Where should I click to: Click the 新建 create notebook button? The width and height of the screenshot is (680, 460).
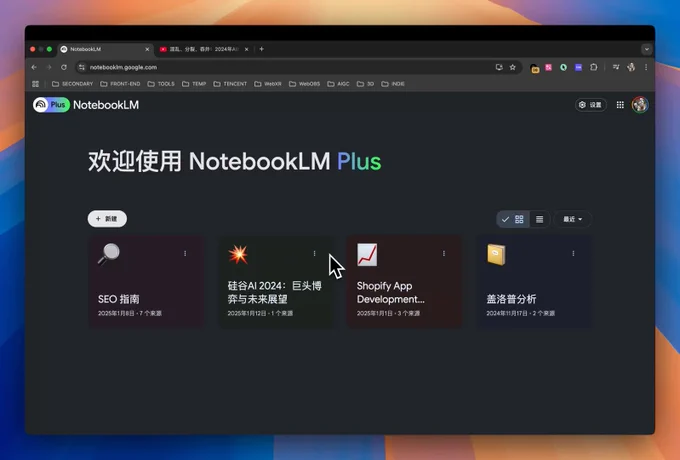pos(107,219)
